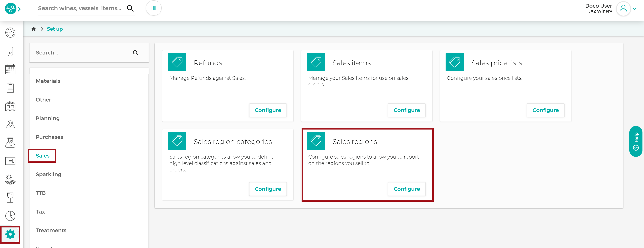
Task: Go to home via breadcrumb house icon
Action: 34,29
